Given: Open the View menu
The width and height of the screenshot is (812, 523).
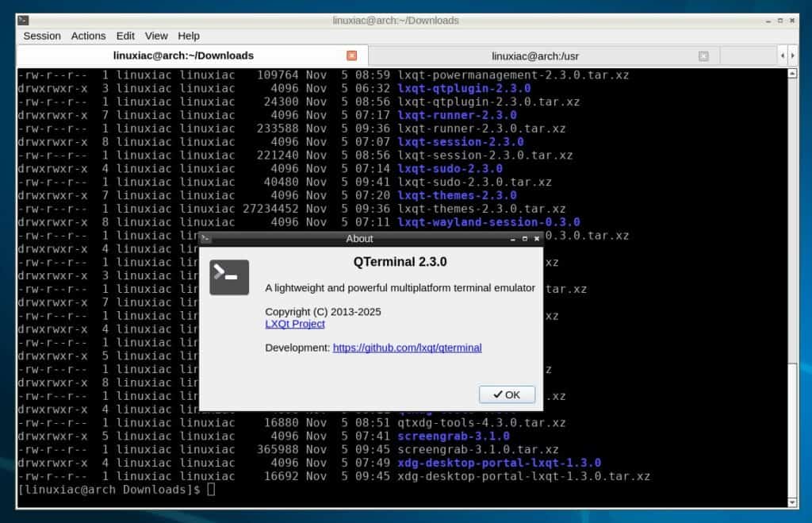Looking at the screenshot, I should pos(156,36).
